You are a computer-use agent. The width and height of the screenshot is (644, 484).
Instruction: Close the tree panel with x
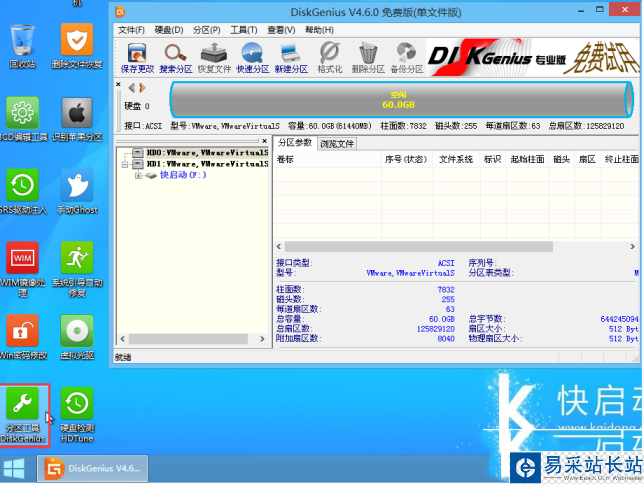point(264,141)
